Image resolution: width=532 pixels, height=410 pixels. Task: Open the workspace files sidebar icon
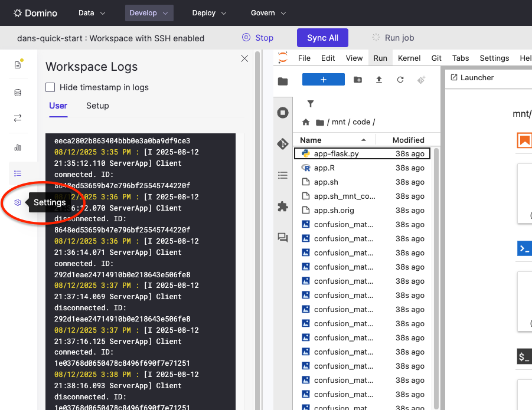coord(18,65)
